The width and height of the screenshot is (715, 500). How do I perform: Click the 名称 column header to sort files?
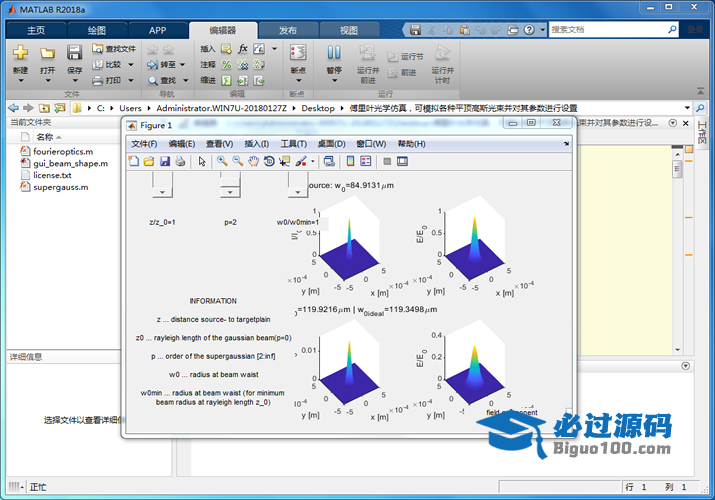(x=45, y=137)
